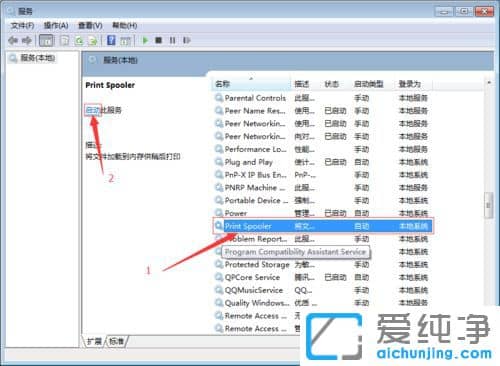Click the 本地服务 logon cell of Parental Controls
The height and width of the screenshot is (366, 500).
pyautogui.click(x=413, y=98)
